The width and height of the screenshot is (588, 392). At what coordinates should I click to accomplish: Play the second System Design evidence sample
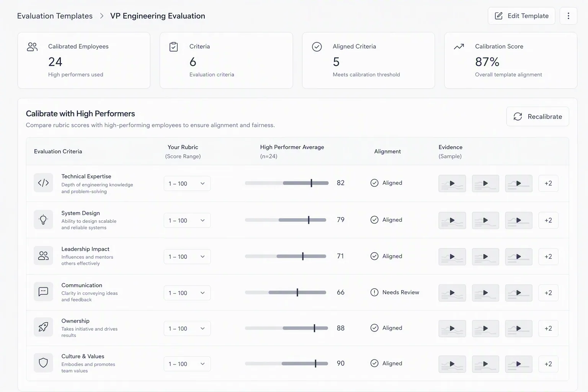485,220
